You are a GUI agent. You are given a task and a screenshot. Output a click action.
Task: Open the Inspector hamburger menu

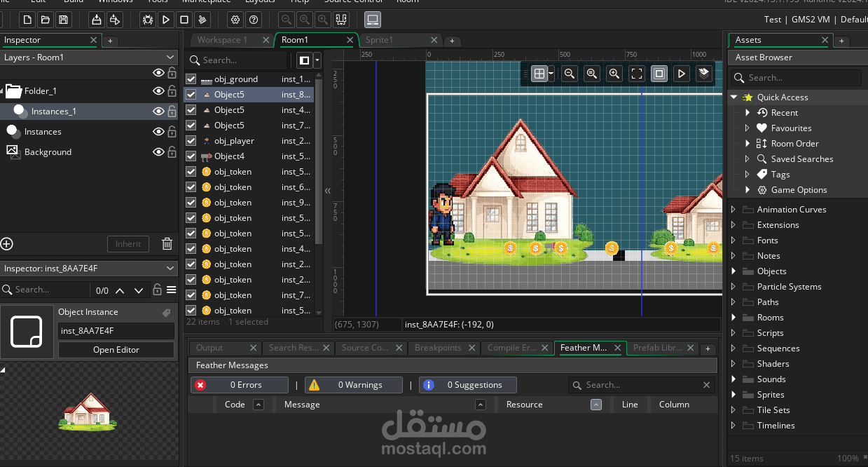coord(171,290)
